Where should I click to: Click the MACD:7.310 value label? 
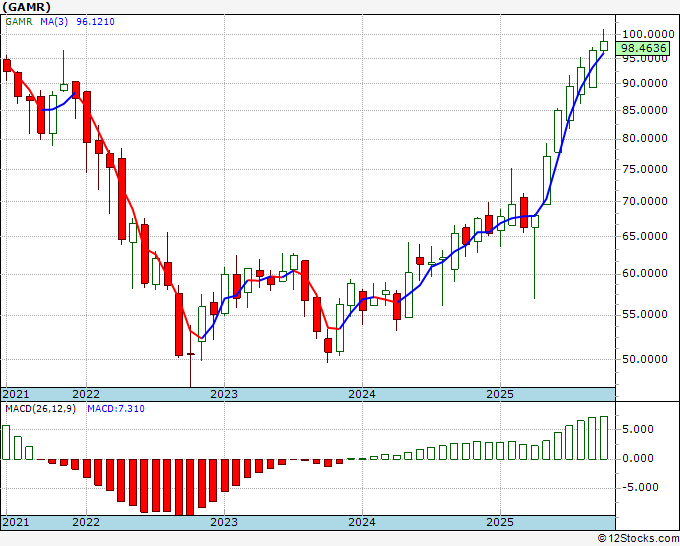[116, 409]
